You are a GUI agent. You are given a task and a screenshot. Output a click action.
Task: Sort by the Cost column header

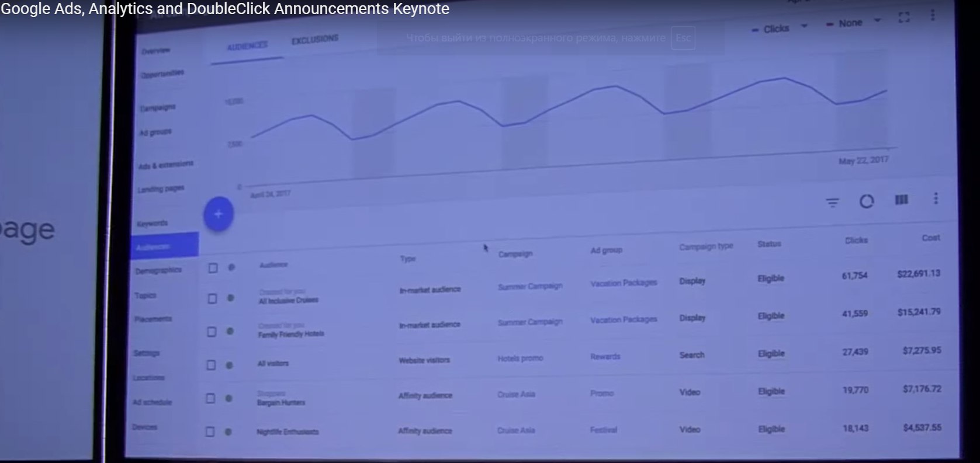(x=931, y=238)
